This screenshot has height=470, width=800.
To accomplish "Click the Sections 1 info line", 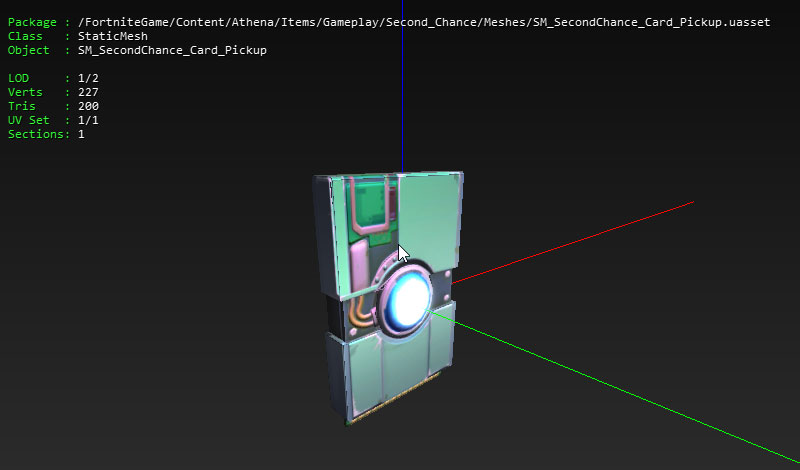I will point(46,134).
